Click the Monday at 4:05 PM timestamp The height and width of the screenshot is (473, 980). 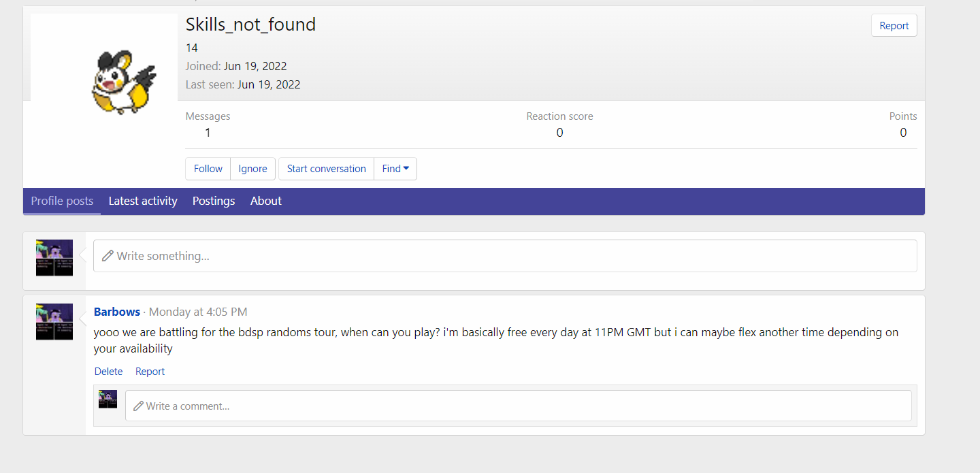tap(197, 312)
